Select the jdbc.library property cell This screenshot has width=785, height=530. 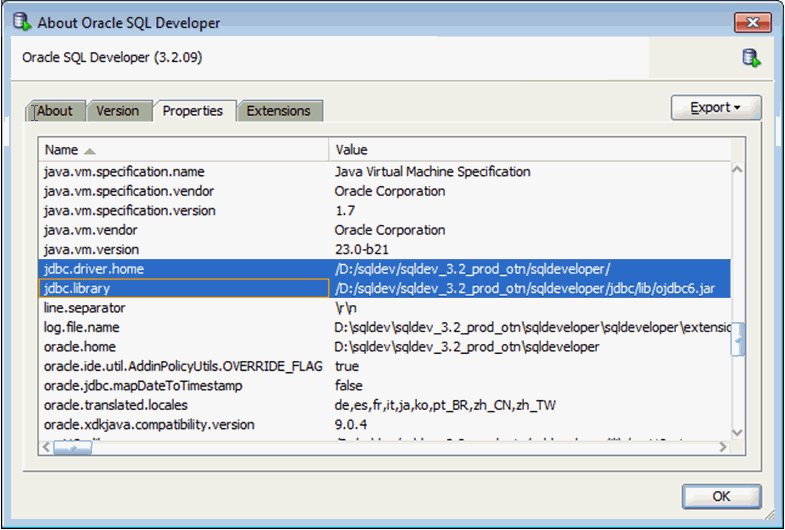pyautogui.click(x=184, y=289)
